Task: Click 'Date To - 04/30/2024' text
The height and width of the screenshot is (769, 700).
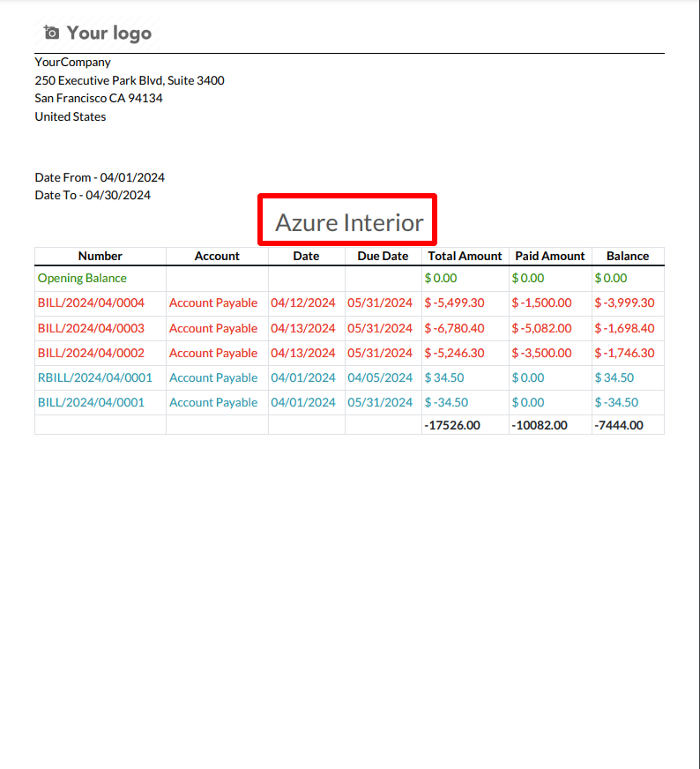Action: [x=93, y=195]
